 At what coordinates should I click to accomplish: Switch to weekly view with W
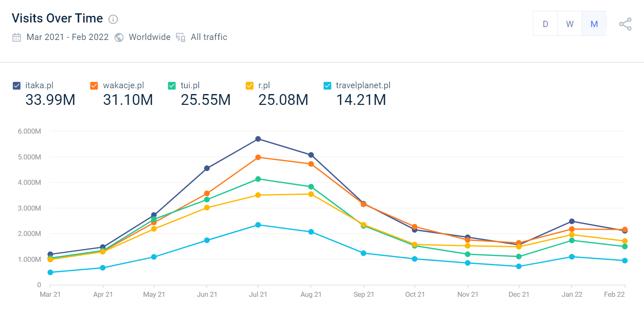coord(570,24)
